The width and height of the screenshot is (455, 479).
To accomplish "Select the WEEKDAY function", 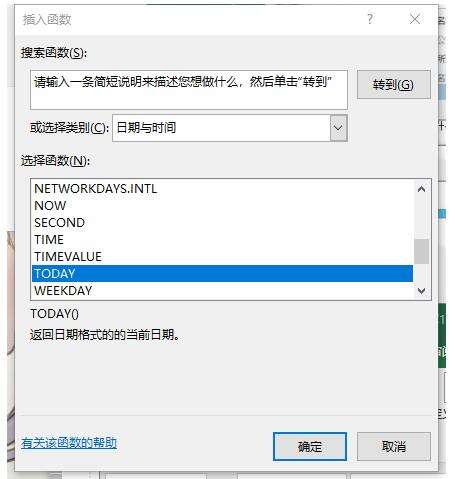I will pos(222,291).
